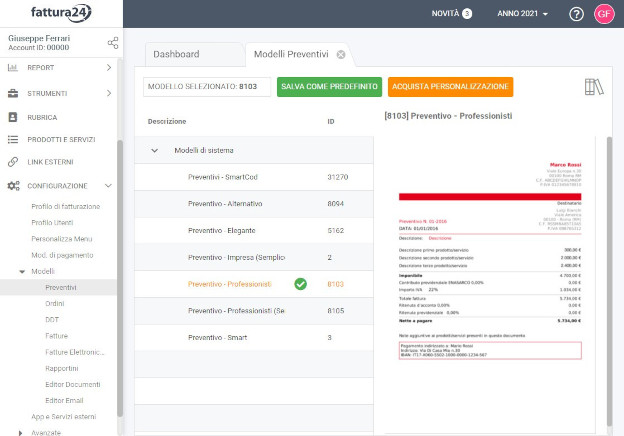The image size is (624, 436).
Task: Click SALVA COME PREDEFINITO button
Action: 329,87
